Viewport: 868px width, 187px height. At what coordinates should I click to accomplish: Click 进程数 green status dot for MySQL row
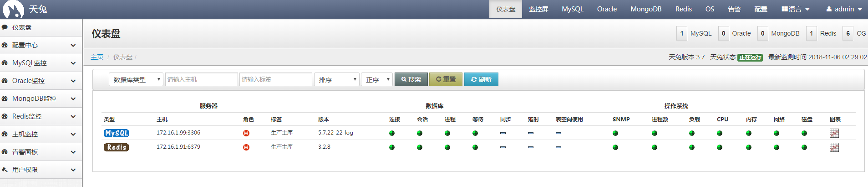[x=655, y=133]
